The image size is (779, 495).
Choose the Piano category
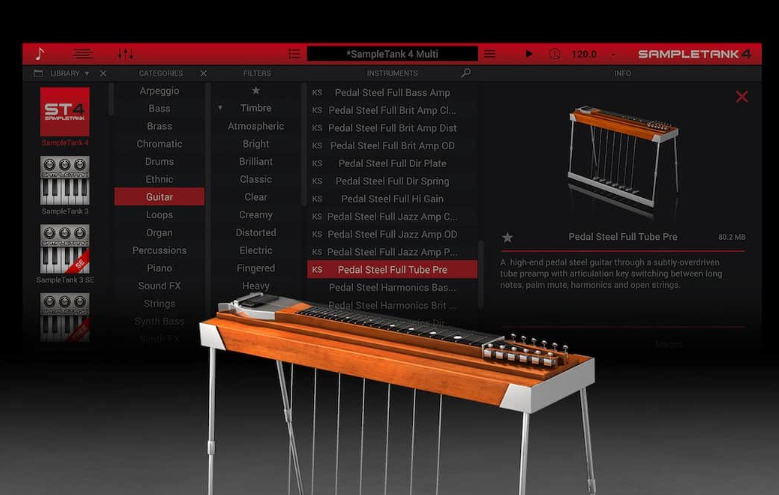click(x=159, y=268)
